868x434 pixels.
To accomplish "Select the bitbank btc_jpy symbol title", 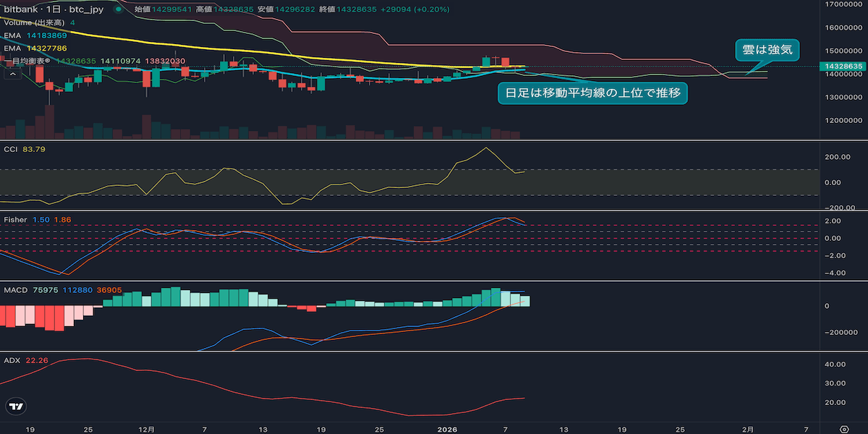I will pos(55,9).
